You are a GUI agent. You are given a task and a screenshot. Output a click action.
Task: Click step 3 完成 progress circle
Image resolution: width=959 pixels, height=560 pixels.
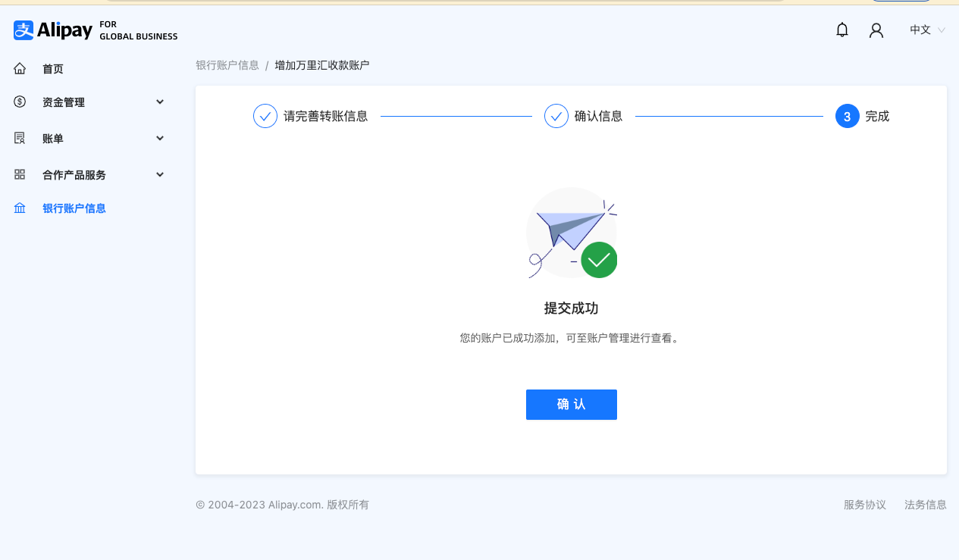coord(847,116)
